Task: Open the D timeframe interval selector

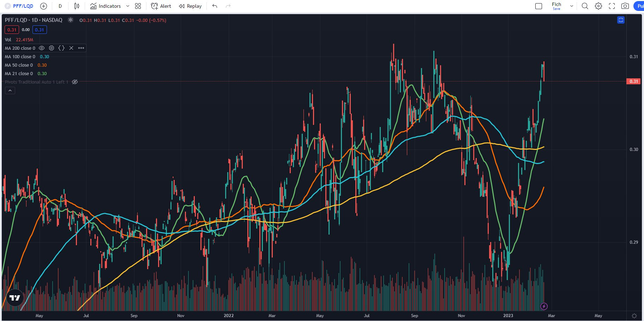Action: (60, 6)
